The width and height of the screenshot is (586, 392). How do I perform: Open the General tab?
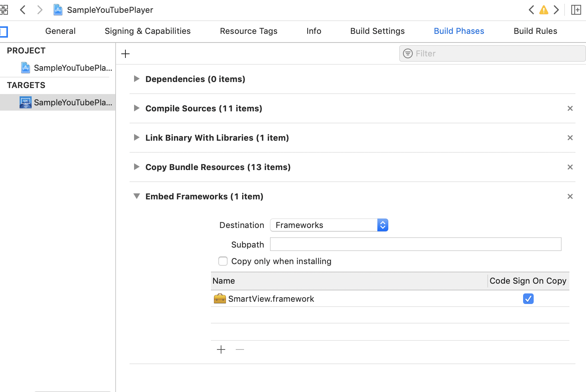point(60,31)
